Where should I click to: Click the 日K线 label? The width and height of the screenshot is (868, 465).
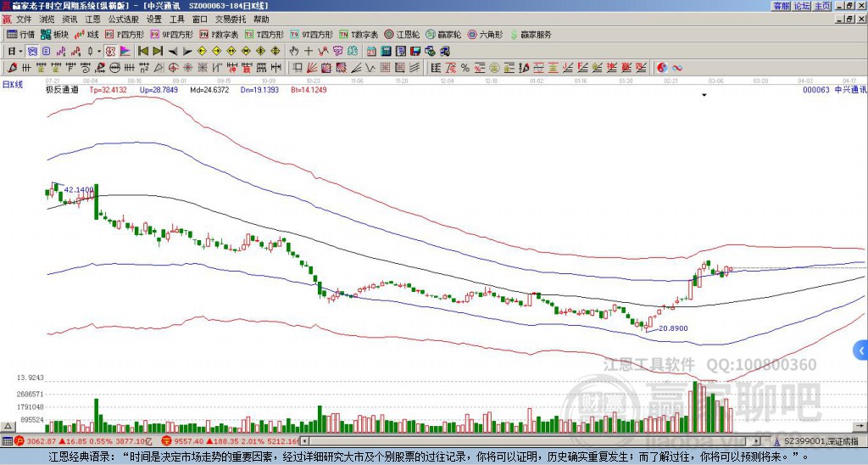13,85
